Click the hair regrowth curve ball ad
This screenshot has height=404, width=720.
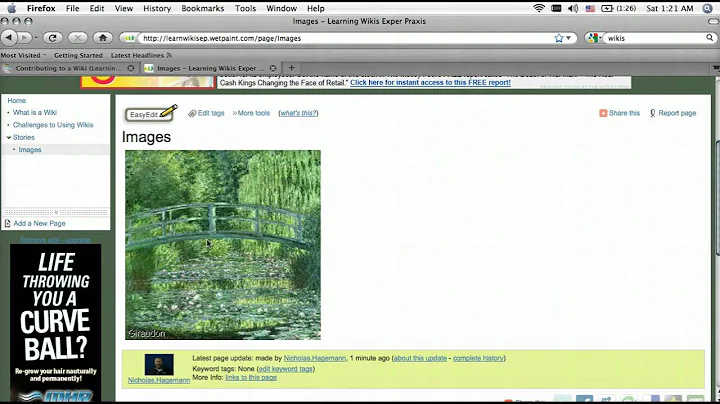(56, 323)
